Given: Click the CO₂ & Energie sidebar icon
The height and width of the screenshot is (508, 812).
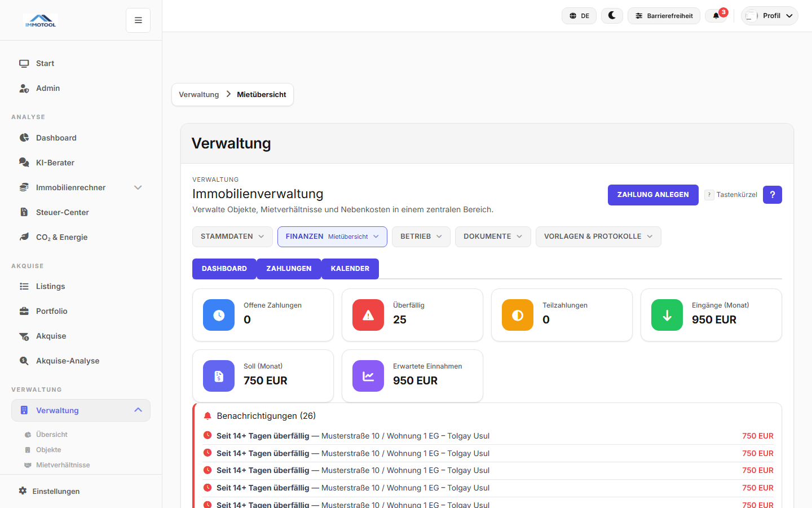Looking at the screenshot, I should 25,237.
